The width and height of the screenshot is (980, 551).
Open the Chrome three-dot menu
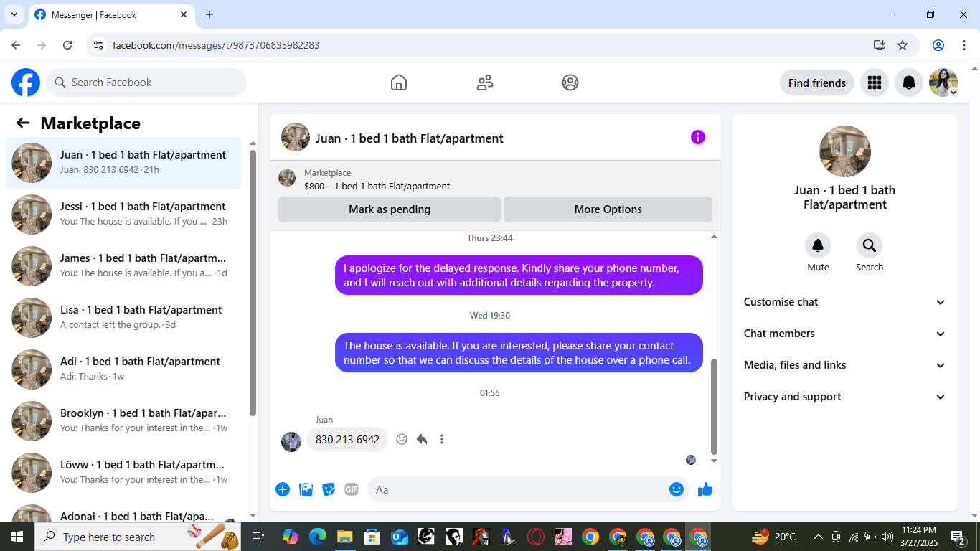(964, 45)
